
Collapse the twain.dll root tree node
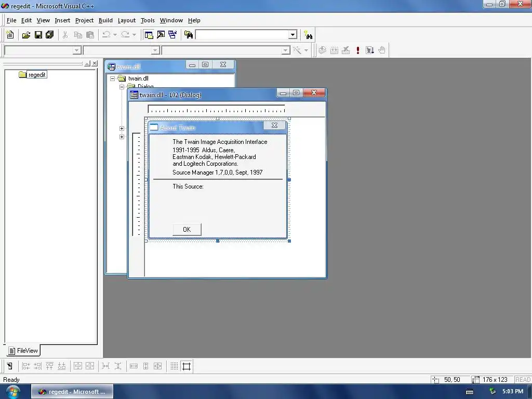point(112,78)
